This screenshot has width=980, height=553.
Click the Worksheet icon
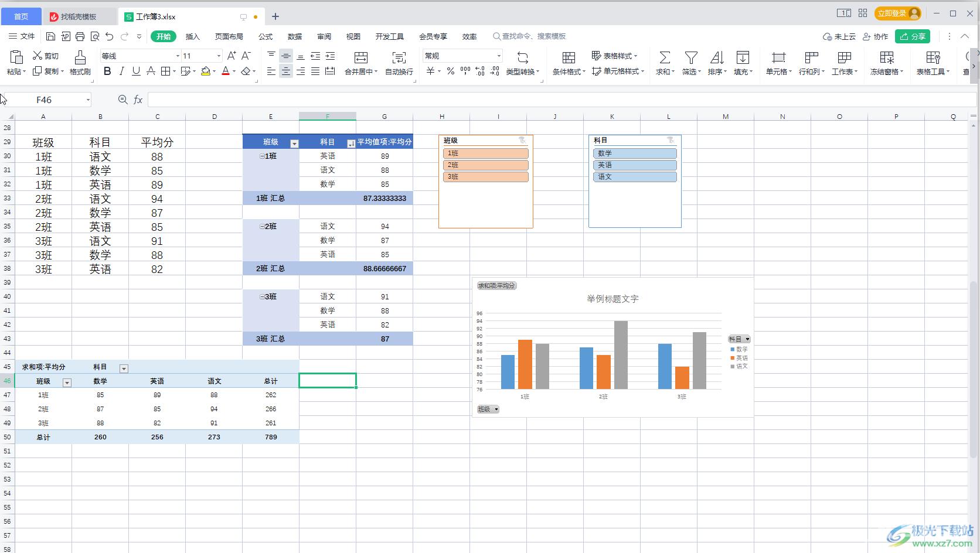tap(845, 57)
